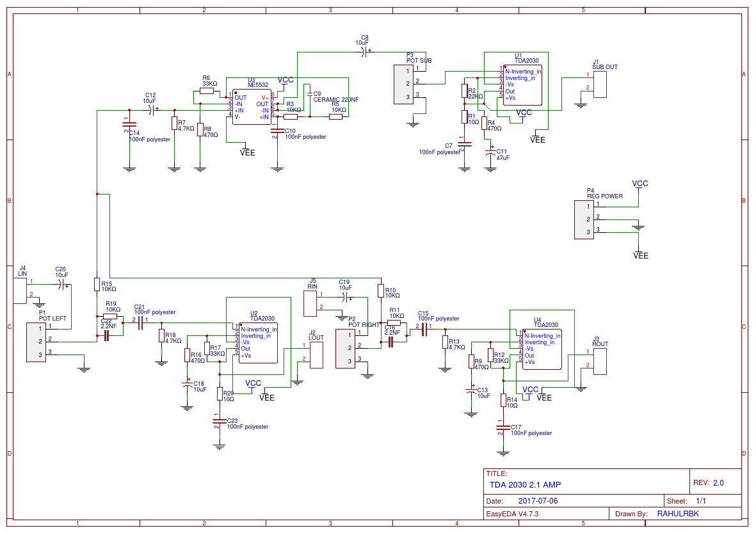Click the P1 POT LEFT connector body
Screen dimensions: 756x533
(x=36, y=342)
